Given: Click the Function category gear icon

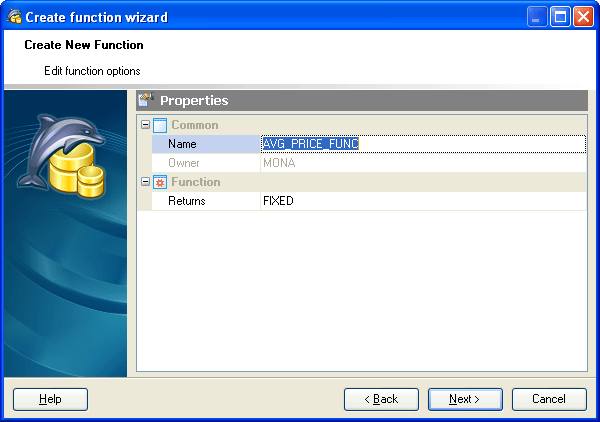Looking at the screenshot, I should [x=160, y=182].
